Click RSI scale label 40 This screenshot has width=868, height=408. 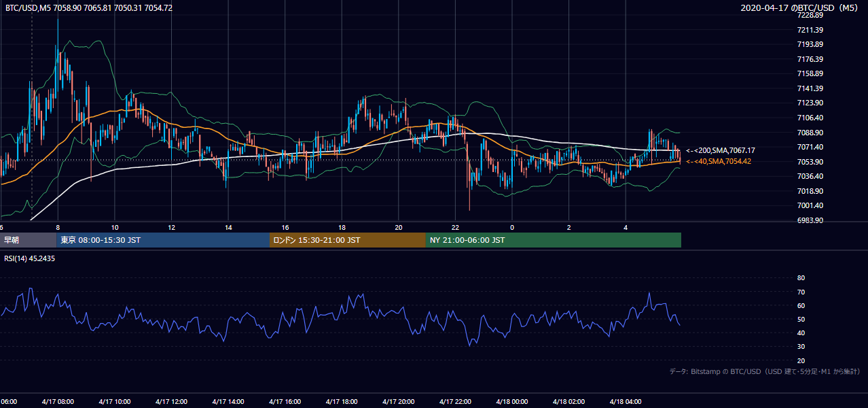801,333
